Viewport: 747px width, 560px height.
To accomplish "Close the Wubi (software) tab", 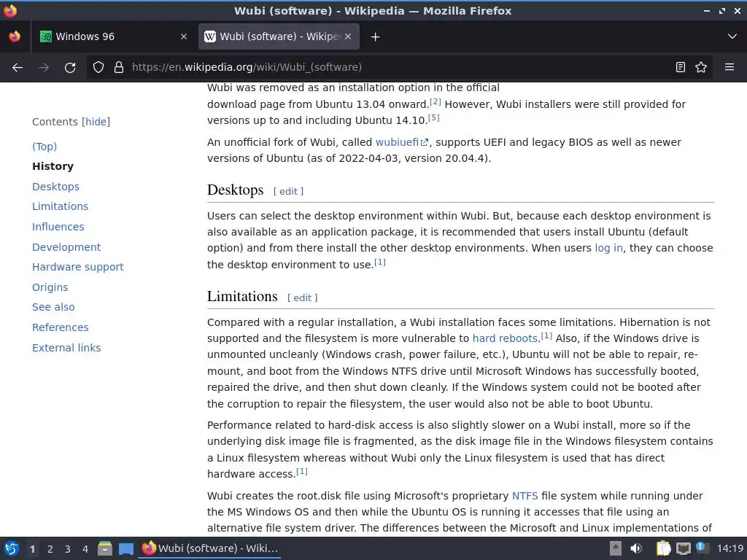I will pos(348,36).
